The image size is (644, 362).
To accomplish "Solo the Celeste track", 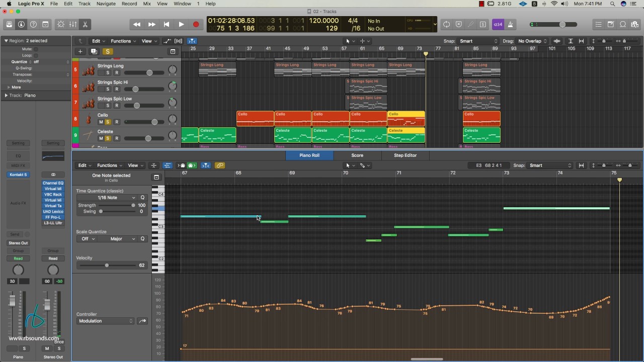I will click(108, 138).
